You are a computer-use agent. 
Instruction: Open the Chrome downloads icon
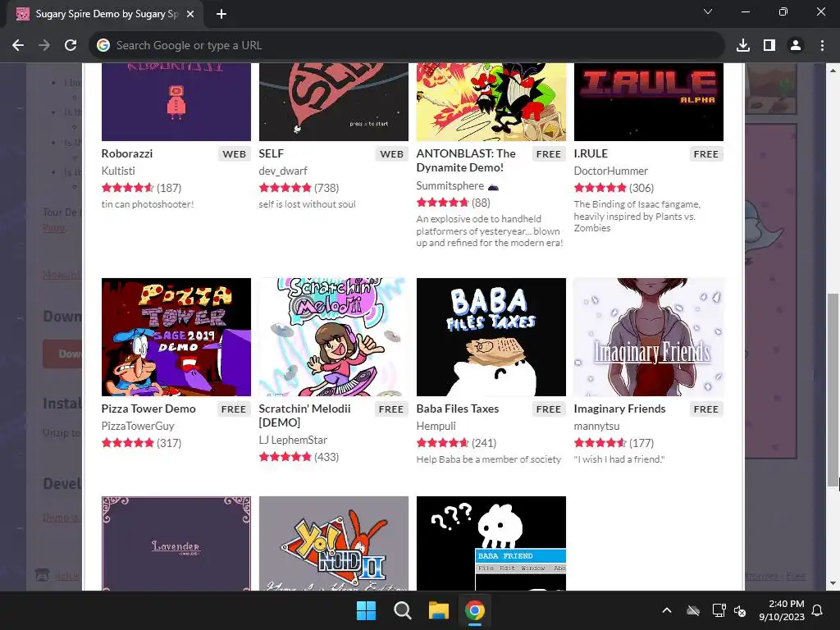[743, 46]
